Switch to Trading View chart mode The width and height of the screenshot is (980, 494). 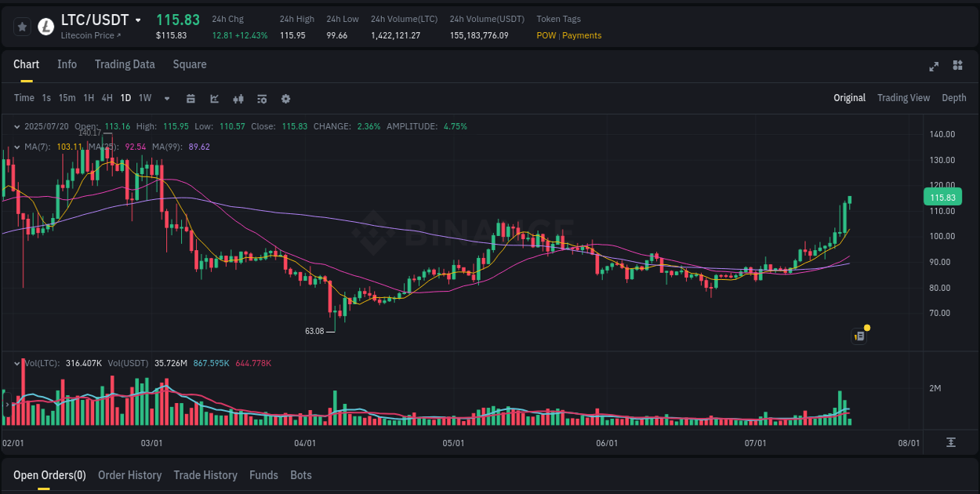pos(903,98)
